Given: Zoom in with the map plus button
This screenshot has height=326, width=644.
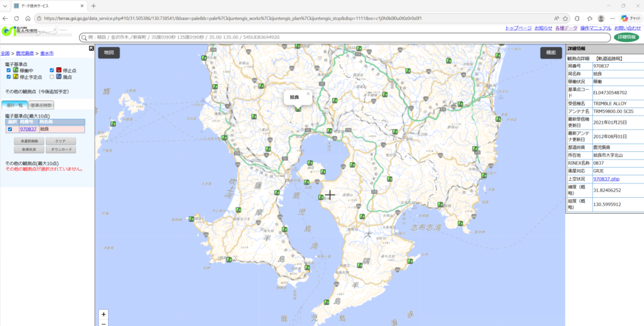Looking at the screenshot, I should pos(104,314).
